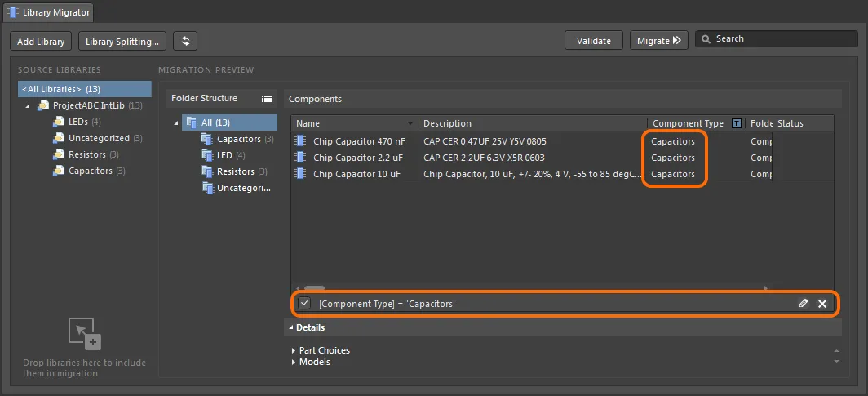Open the Folder Structure list menu icon

pyautogui.click(x=266, y=99)
